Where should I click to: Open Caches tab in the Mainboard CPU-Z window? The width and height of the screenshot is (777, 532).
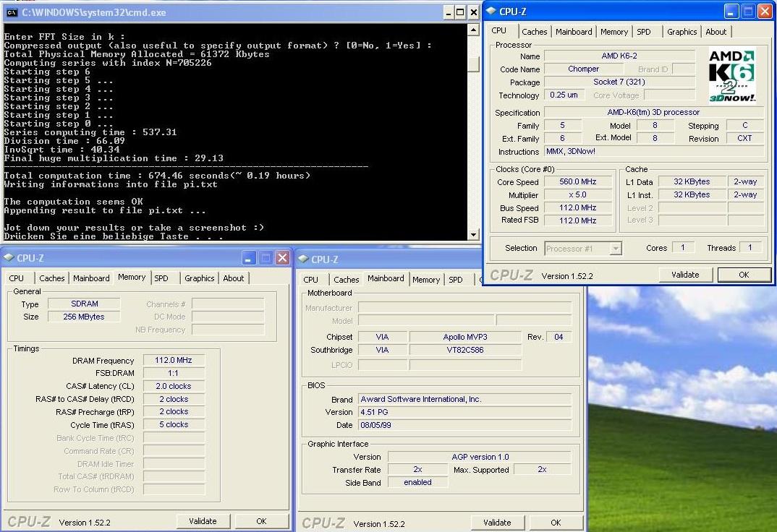347,280
